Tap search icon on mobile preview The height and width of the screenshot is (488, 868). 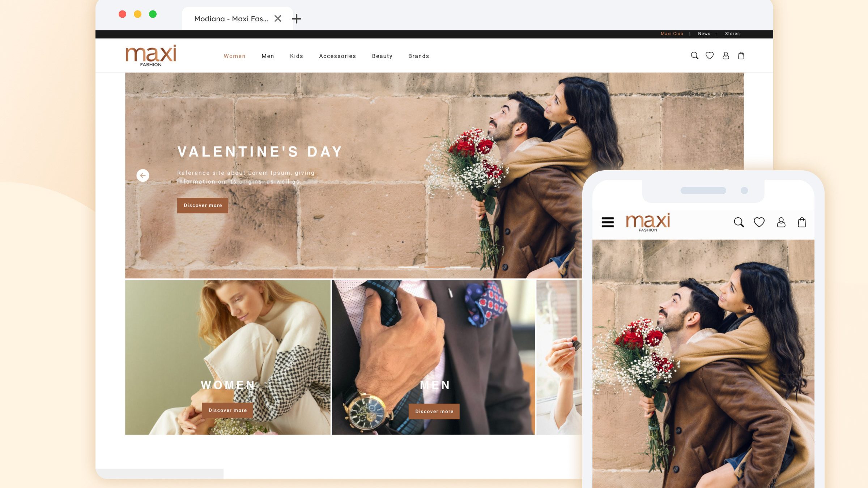coord(739,222)
